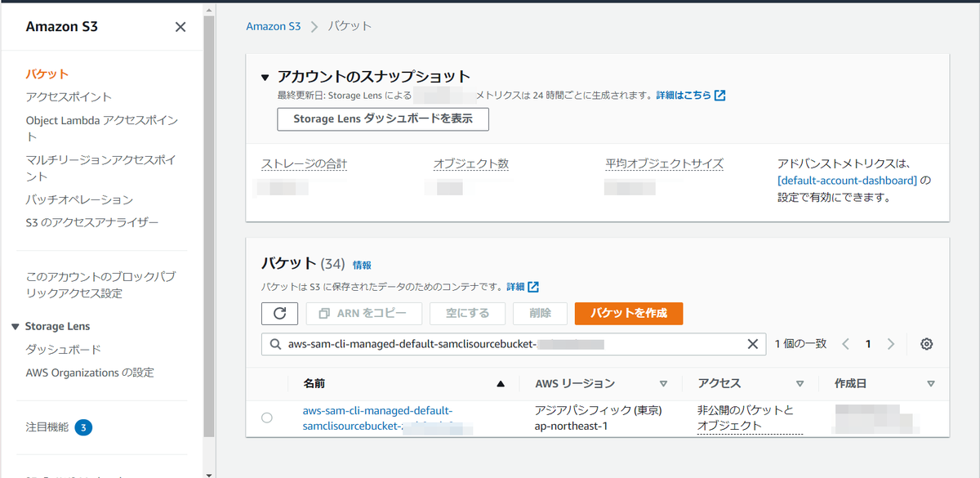This screenshot has height=478, width=980.
Task: Click the 1 個の一致 match count
Action: pos(800,344)
